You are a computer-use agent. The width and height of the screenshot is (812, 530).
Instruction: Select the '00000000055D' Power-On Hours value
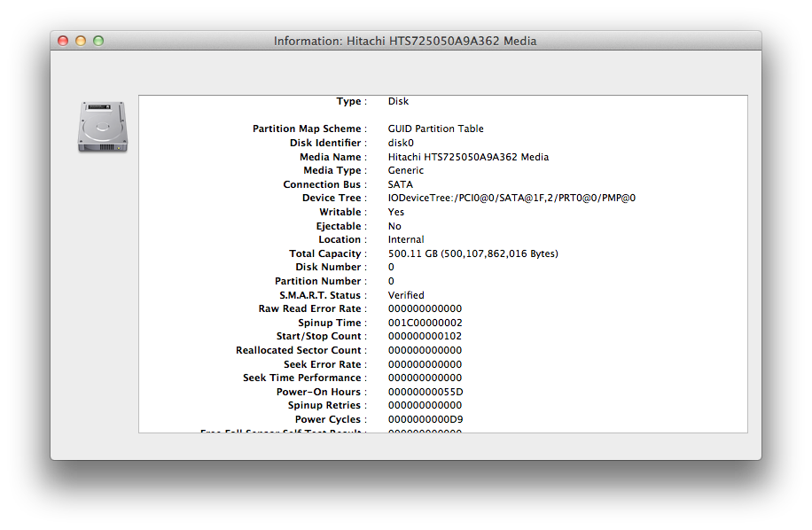point(426,392)
